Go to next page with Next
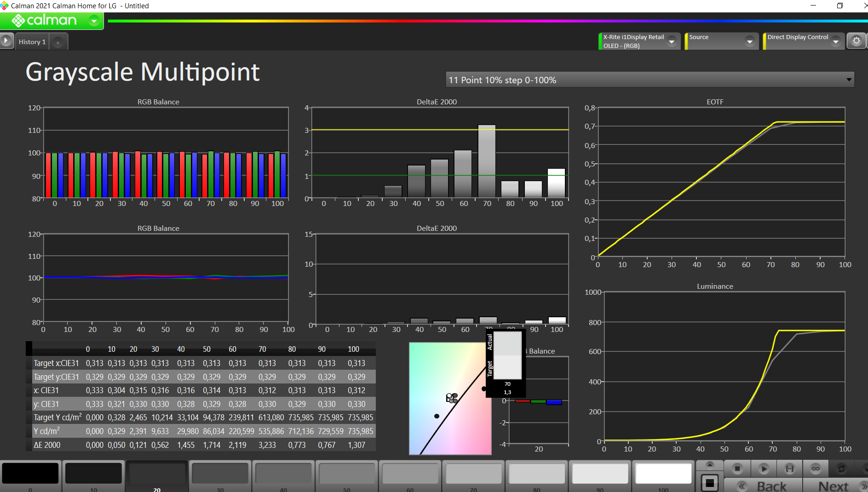This screenshot has height=492, width=868. pyautogui.click(x=835, y=486)
